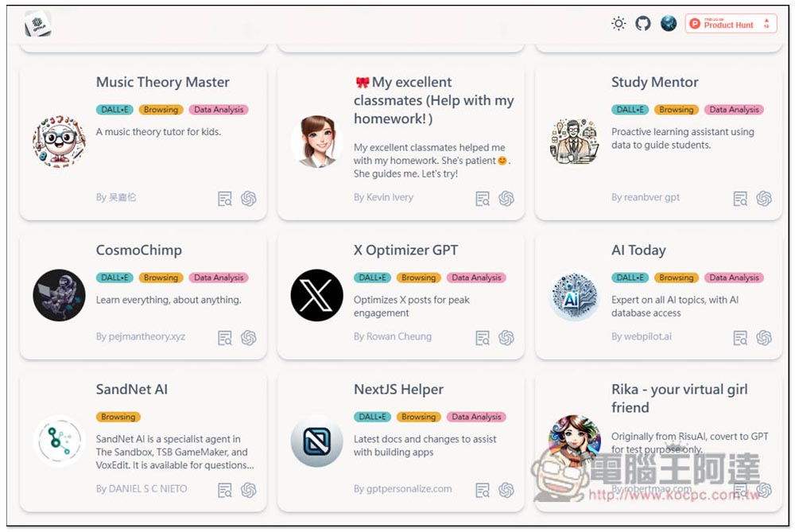Click the DALL•E tag on CosmoChimp
The width and height of the screenshot is (795, 532).
click(x=115, y=278)
